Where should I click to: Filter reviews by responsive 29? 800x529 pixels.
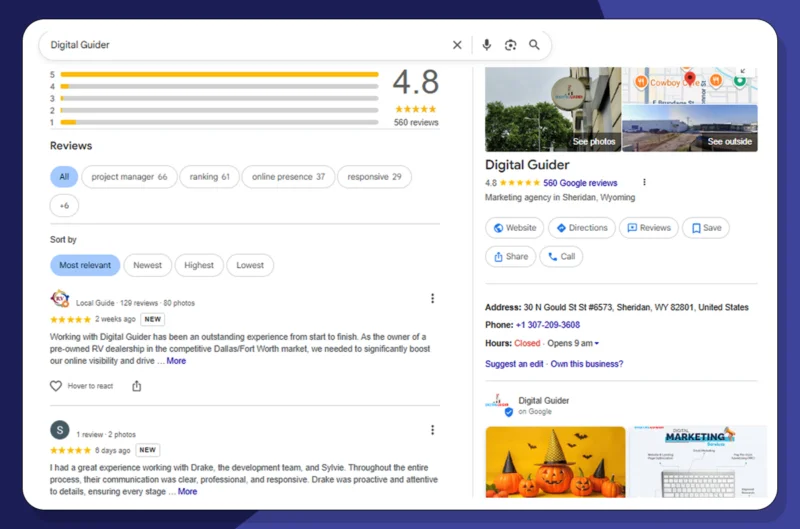point(374,177)
